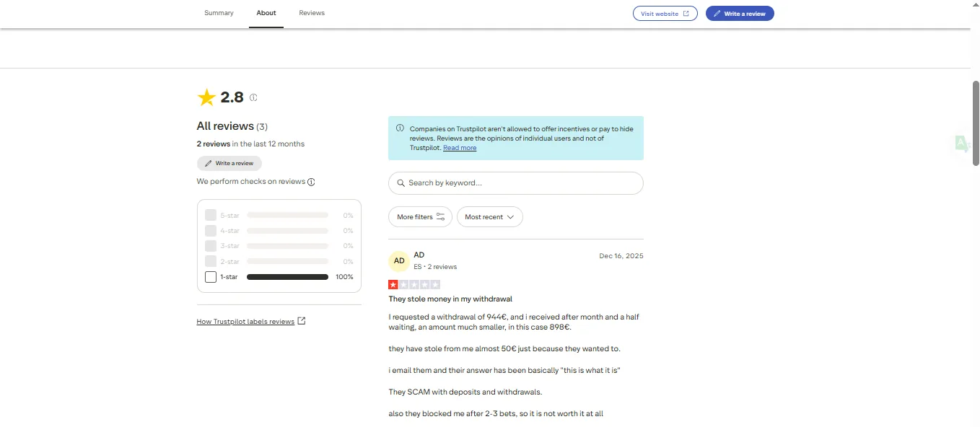Toggle the 5-star filter checkbox
This screenshot has height=427, width=980.
(211, 215)
